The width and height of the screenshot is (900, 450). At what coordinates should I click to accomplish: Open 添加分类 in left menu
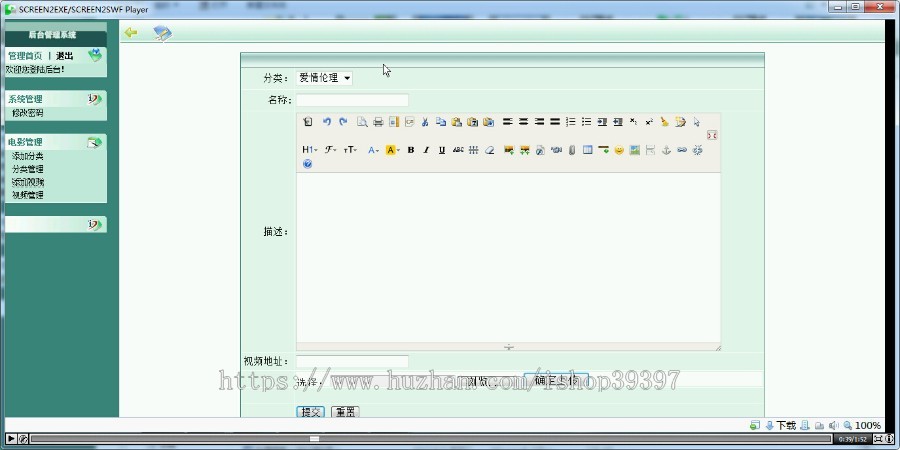28,156
